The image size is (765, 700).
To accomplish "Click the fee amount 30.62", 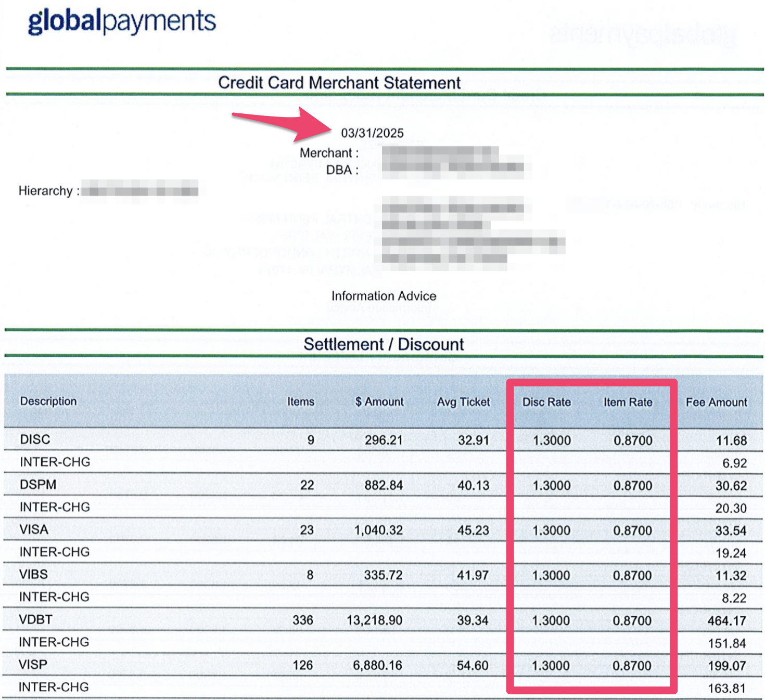I will [731, 486].
